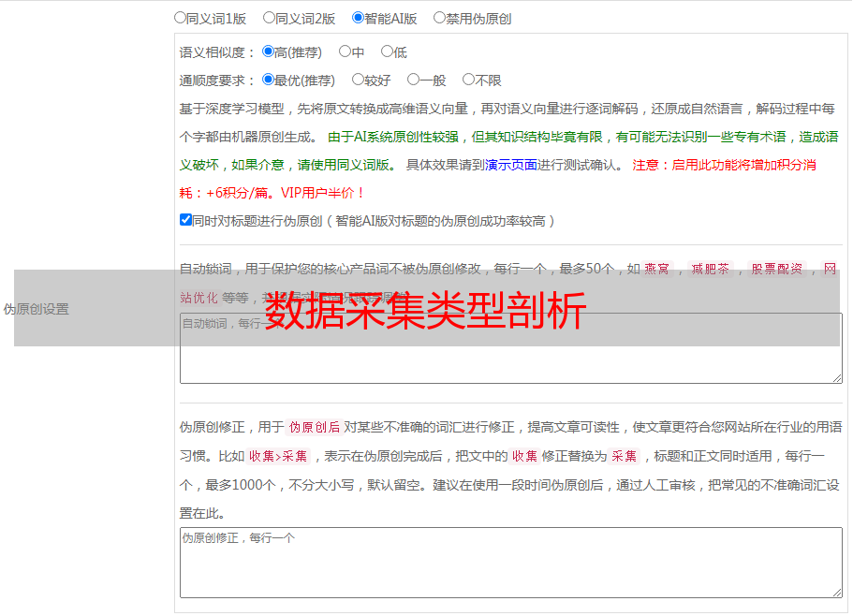Set 通顺度要求 to 较好
Image resolution: width=853 pixels, height=616 pixels.
pos(358,80)
